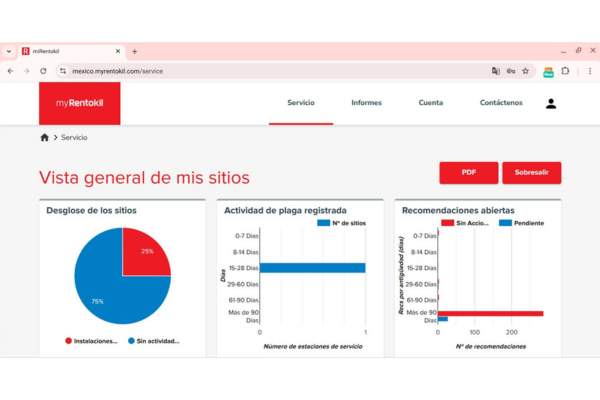
Task: Open the Informes menu
Action: coord(366,103)
